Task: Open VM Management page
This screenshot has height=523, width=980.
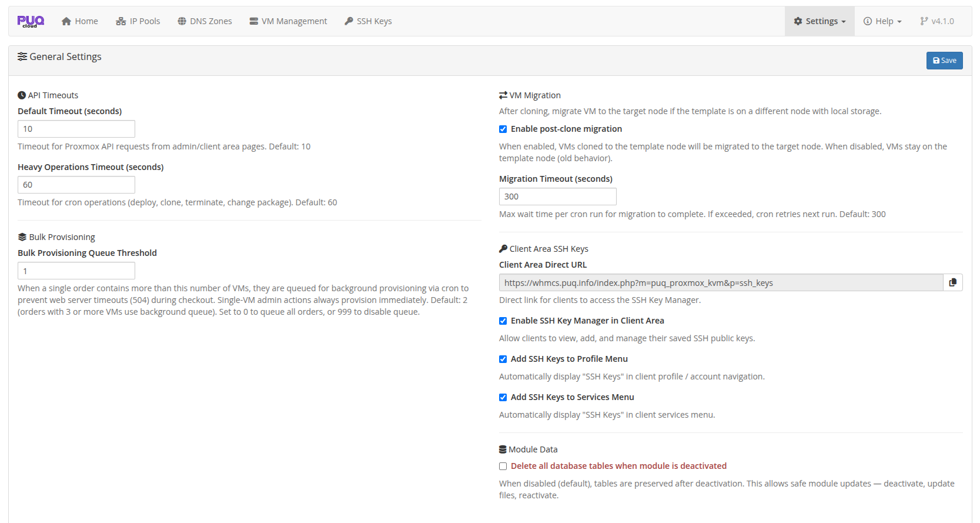Action: click(288, 21)
